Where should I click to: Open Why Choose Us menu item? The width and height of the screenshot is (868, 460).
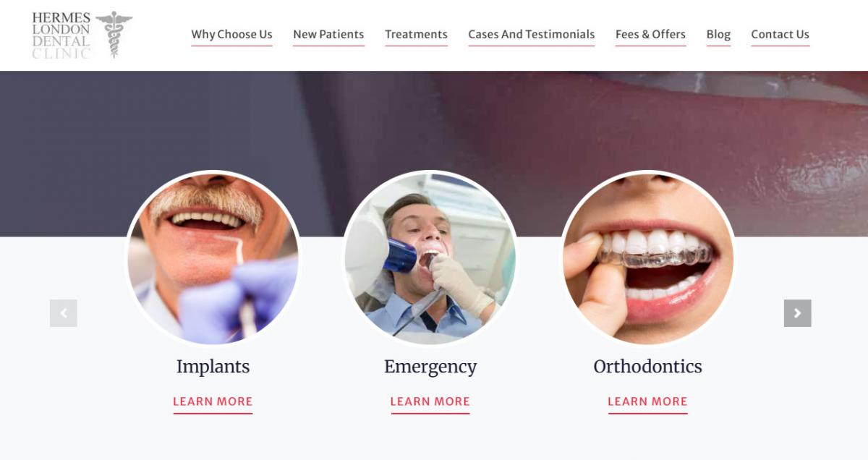point(231,35)
